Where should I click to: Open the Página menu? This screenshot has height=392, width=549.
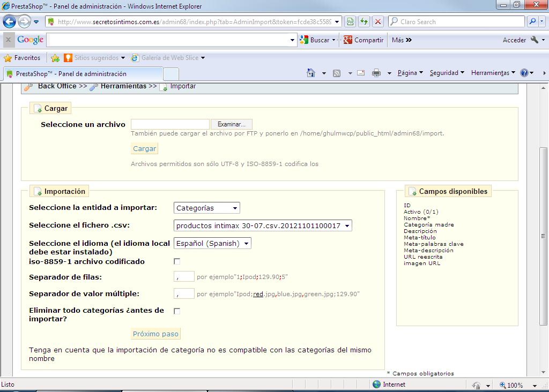click(x=410, y=73)
